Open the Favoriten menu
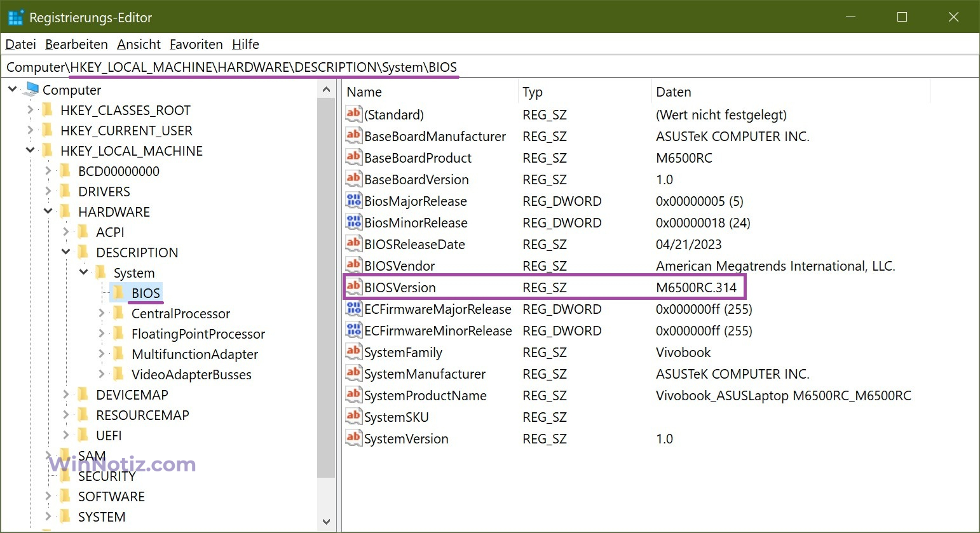This screenshot has height=533, width=980. [x=196, y=44]
